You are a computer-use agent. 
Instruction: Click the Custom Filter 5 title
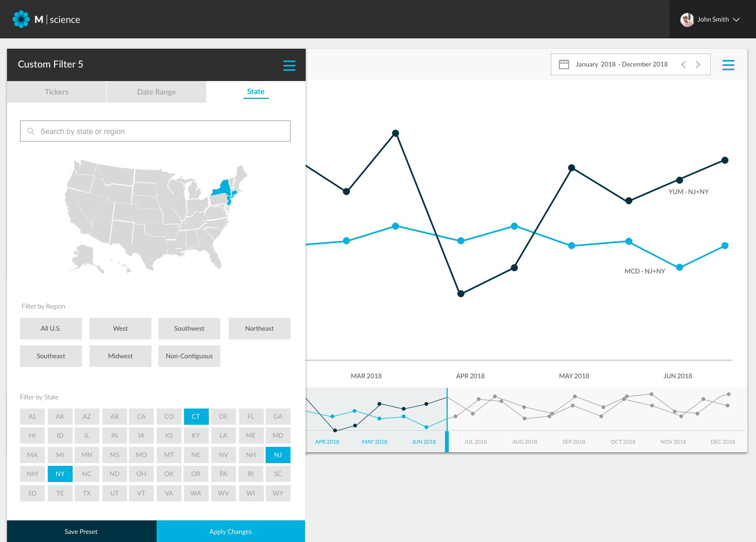[x=50, y=64]
